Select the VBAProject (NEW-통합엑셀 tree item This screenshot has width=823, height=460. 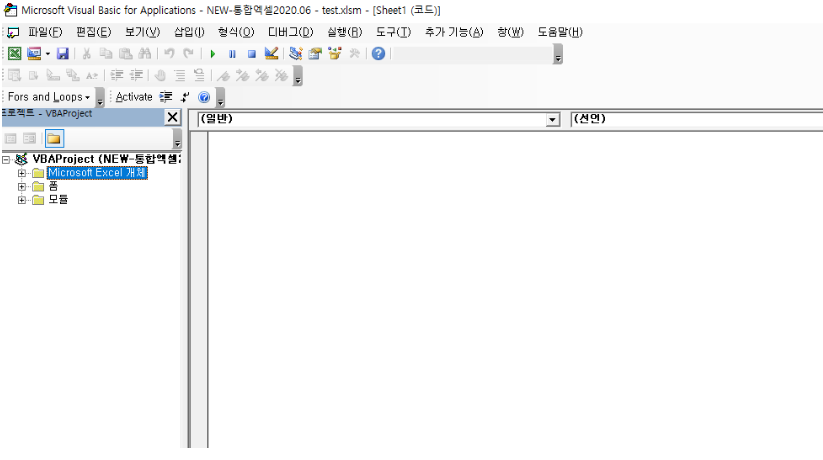tap(106, 159)
